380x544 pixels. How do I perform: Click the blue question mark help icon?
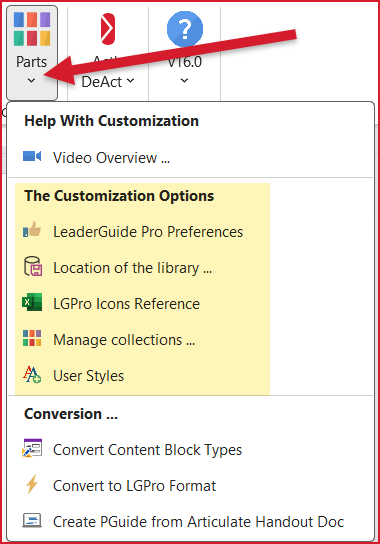[185, 29]
